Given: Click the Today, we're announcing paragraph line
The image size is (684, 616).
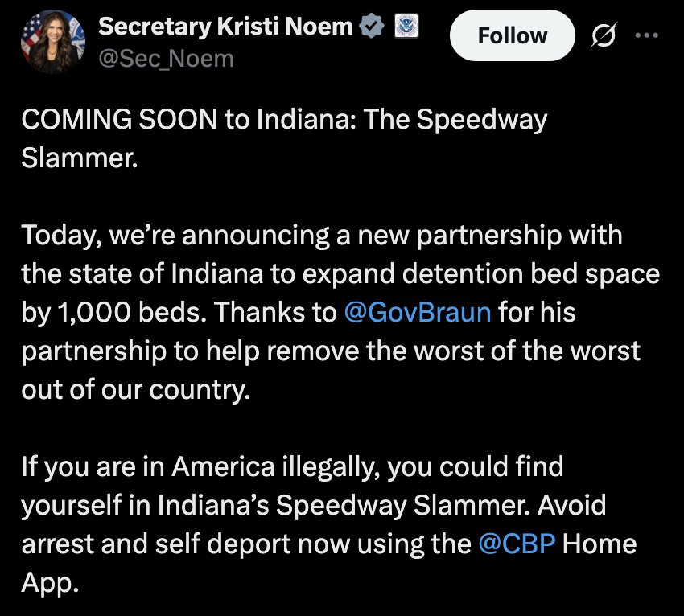Looking at the screenshot, I should tap(322, 236).
